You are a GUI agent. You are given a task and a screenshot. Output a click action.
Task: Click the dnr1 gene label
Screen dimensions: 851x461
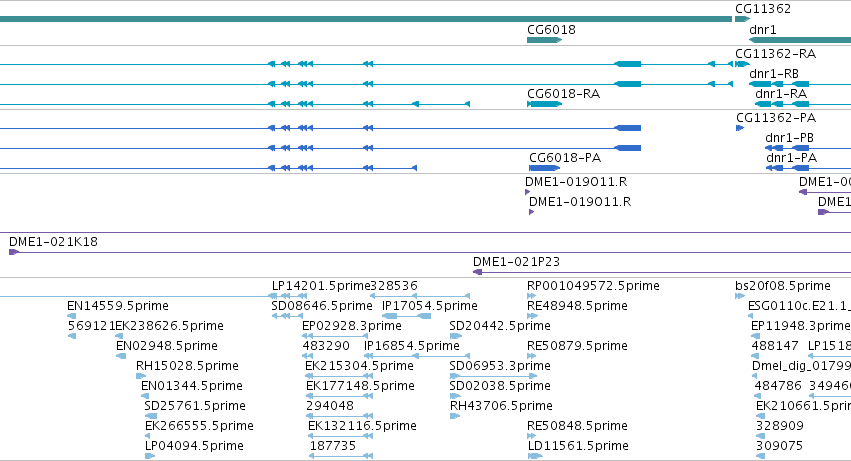point(763,29)
